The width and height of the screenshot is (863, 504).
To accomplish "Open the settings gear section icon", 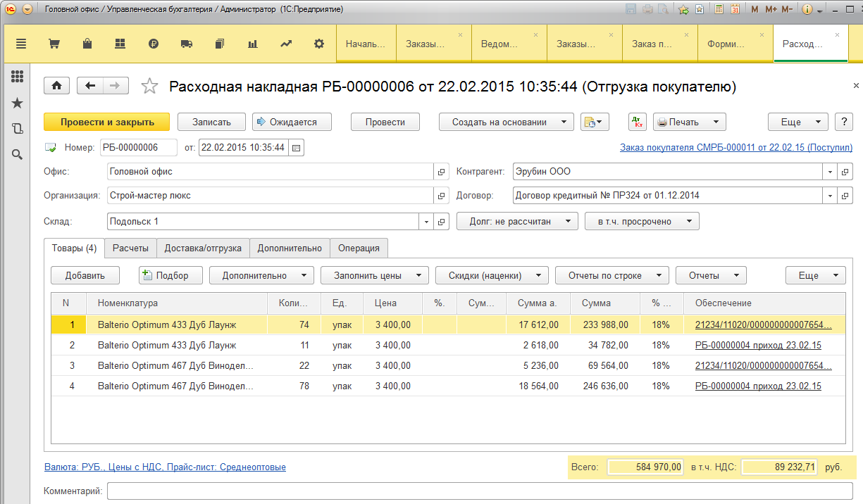I will (x=319, y=44).
